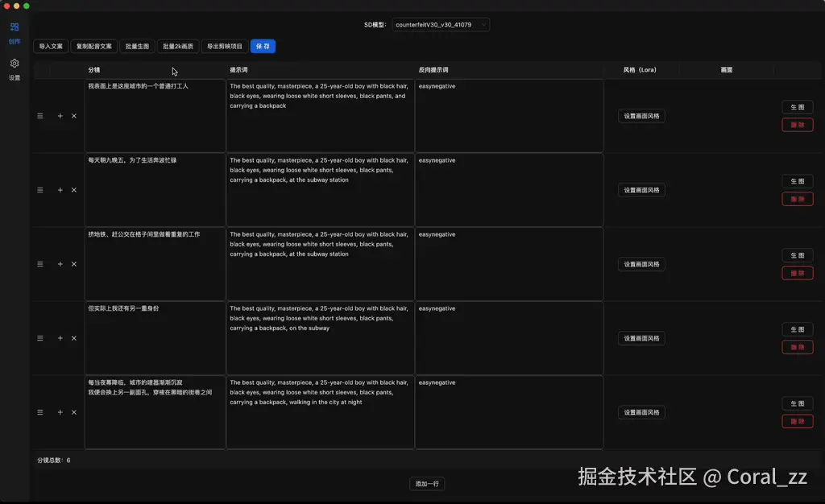Screen dimensions: 825x504
Task: Click the 风格 (Lora) column header
Action: [640, 70]
